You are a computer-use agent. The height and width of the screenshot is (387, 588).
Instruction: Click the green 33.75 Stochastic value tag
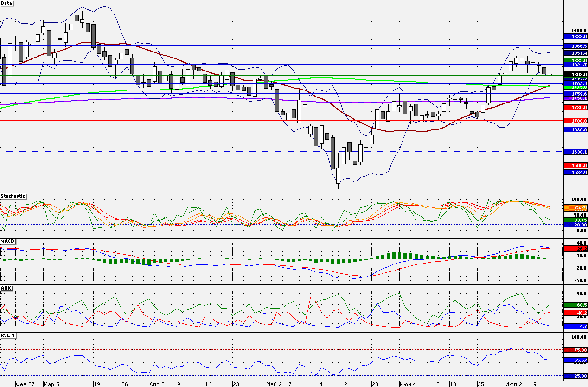click(575, 220)
